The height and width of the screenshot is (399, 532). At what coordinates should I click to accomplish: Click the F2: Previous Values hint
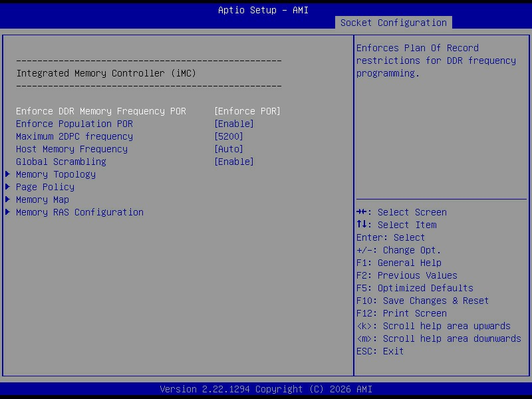[x=407, y=275]
